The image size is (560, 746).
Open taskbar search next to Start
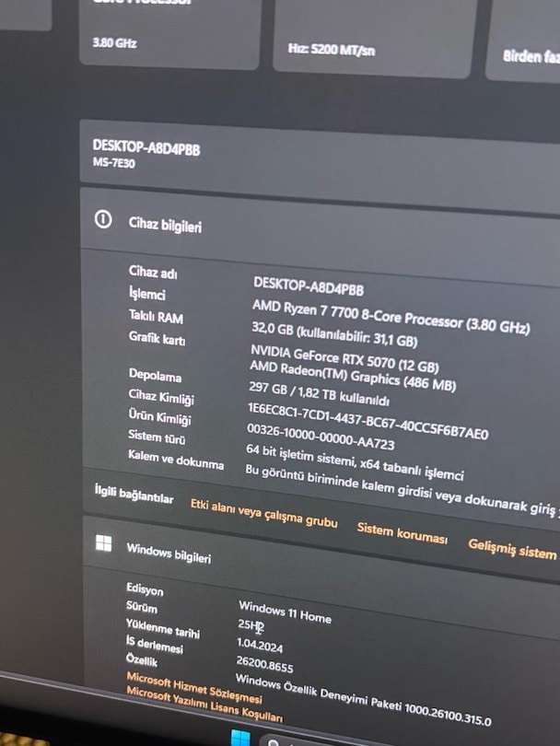273,741
